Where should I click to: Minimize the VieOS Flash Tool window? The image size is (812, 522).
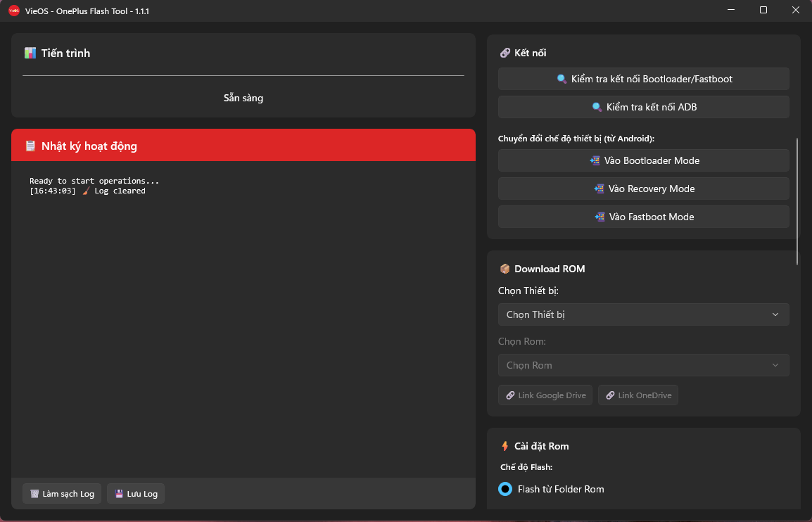click(x=731, y=11)
